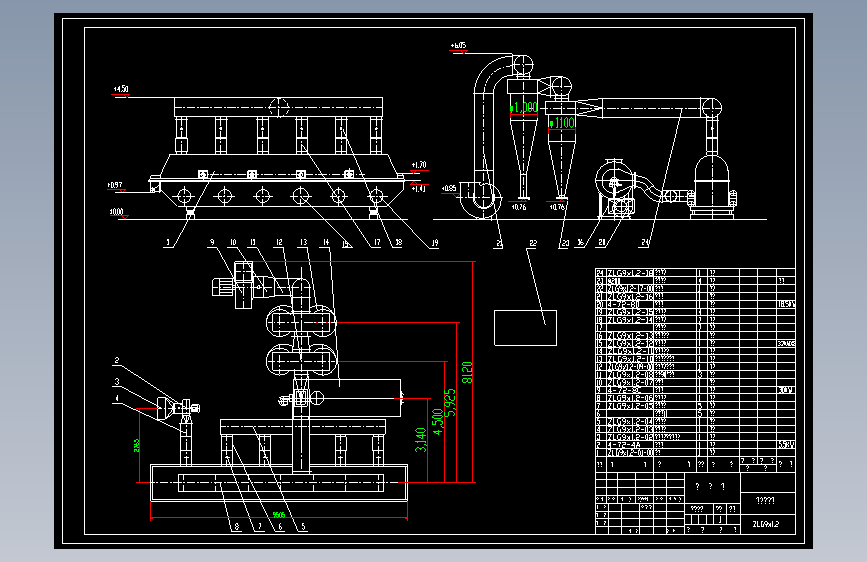Select callout number 3 beside the blower
Viewport: 867px width, 562px height.
[117, 382]
